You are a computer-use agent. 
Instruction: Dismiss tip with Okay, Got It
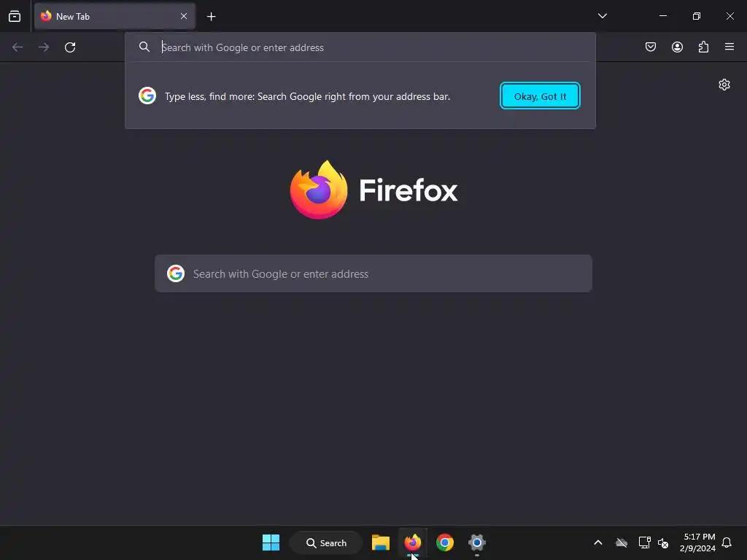540,96
